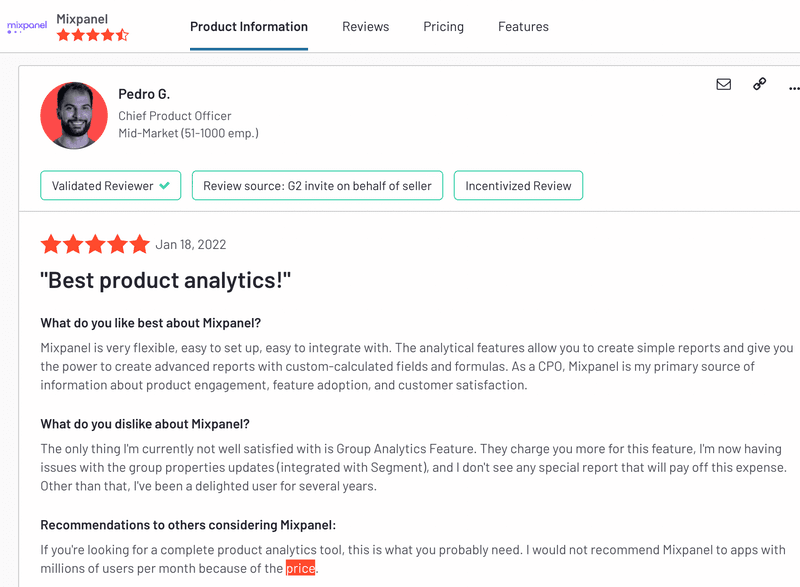Switch to the Reviews tab
Screen dimensions: 800x587
(365, 27)
